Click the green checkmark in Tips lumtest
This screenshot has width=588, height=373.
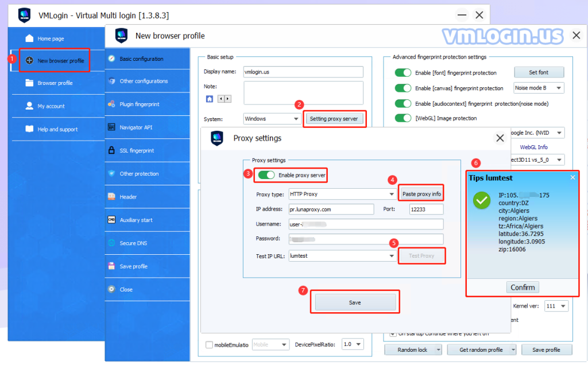tap(482, 200)
